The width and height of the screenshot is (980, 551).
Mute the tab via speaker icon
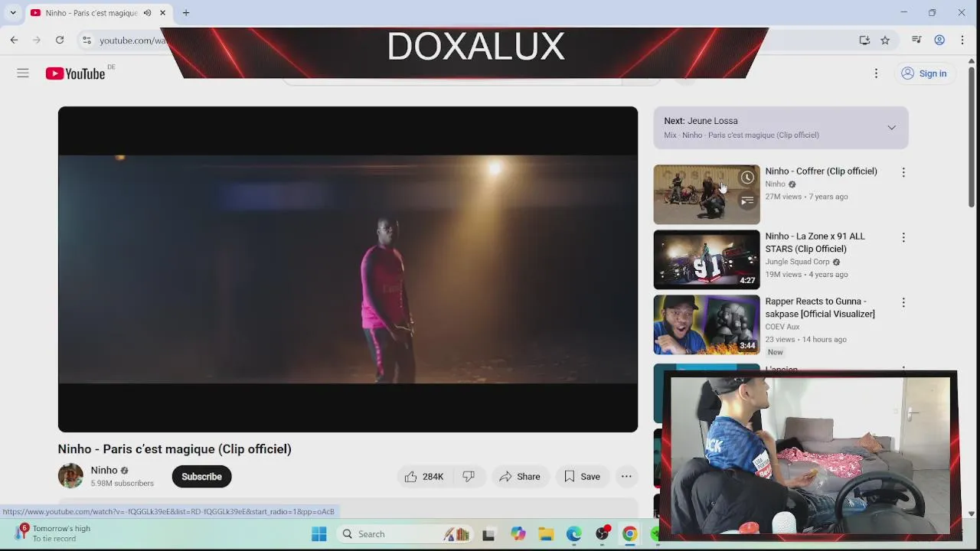tap(147, 13)
